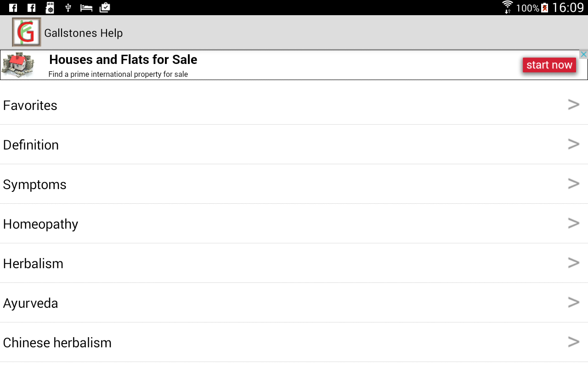Tap the Gallstones Help app logo
Viewport: 588px width, 368px height.
point(26,32)
